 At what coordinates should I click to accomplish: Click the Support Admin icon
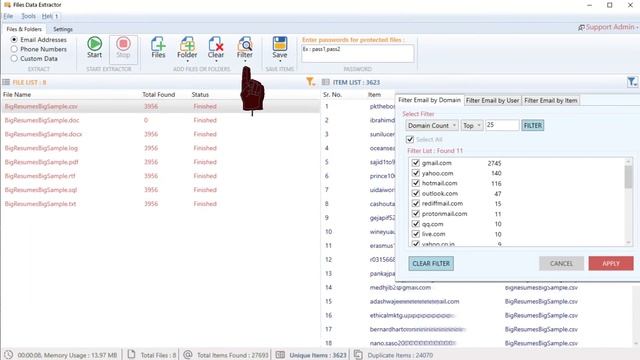pos(581,27)
